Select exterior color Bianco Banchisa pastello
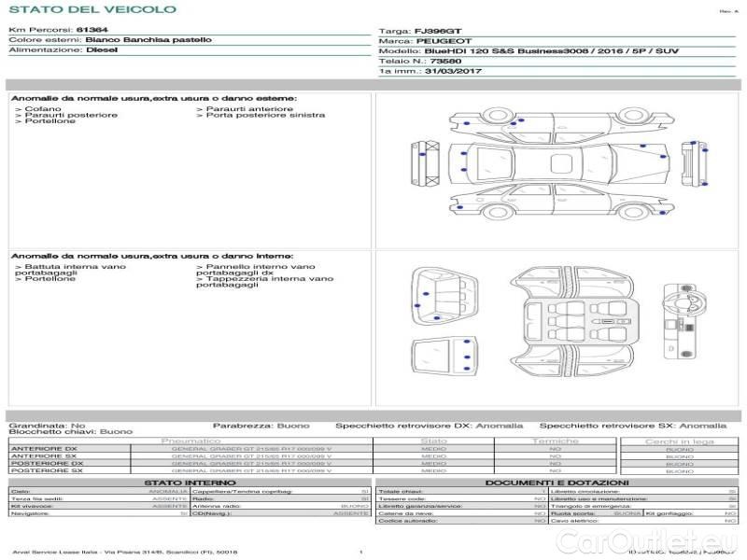This screenshot has height=560, width=747. click(x=148, y=40)
